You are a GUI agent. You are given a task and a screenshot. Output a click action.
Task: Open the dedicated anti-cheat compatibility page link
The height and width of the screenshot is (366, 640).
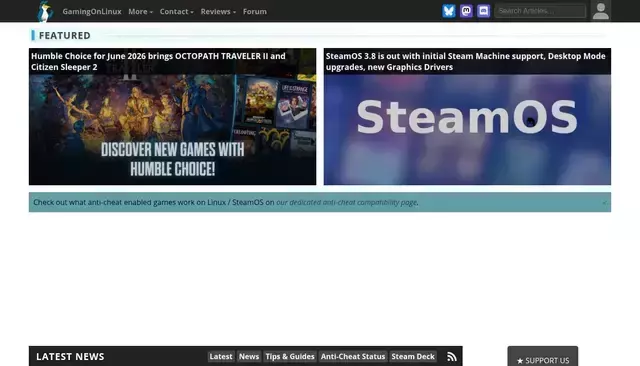point(347,202)
